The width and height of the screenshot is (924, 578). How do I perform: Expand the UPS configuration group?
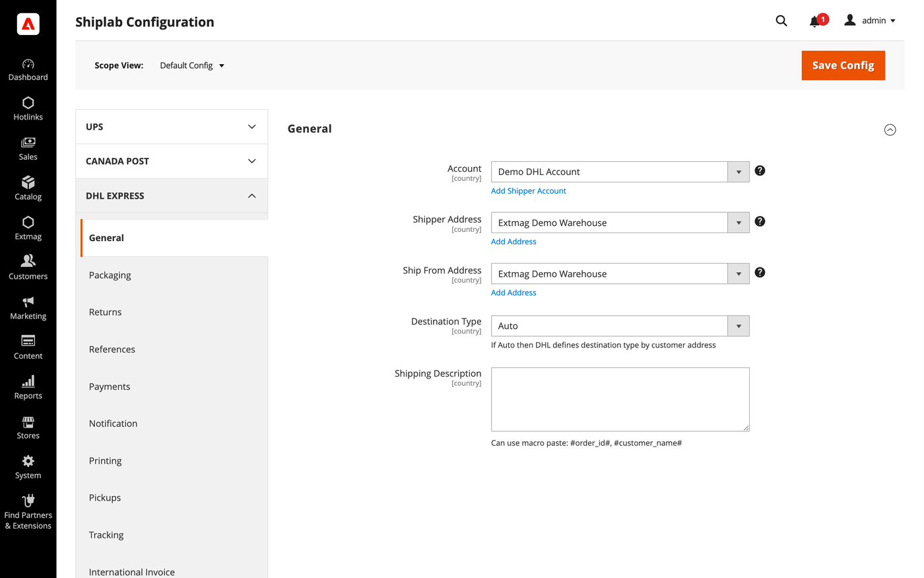pyautogui.click(x=172, y=127)
